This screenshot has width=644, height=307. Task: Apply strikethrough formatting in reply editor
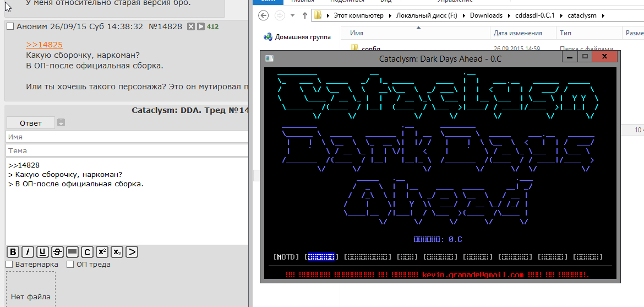click(57, 252)
